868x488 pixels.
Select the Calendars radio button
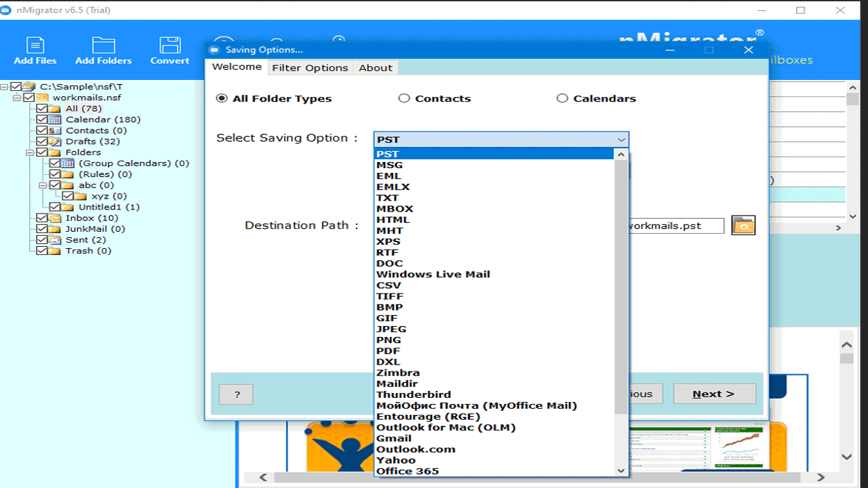pyautogui.click(x=562, y=98)
